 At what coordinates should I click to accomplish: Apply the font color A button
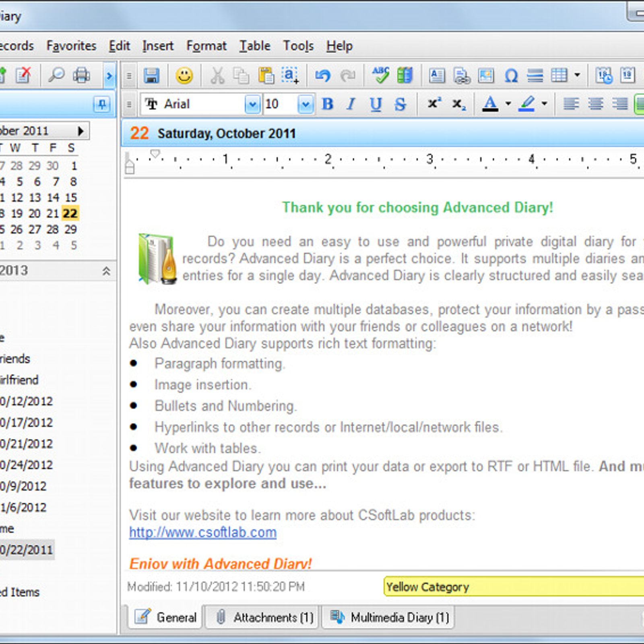490,104
